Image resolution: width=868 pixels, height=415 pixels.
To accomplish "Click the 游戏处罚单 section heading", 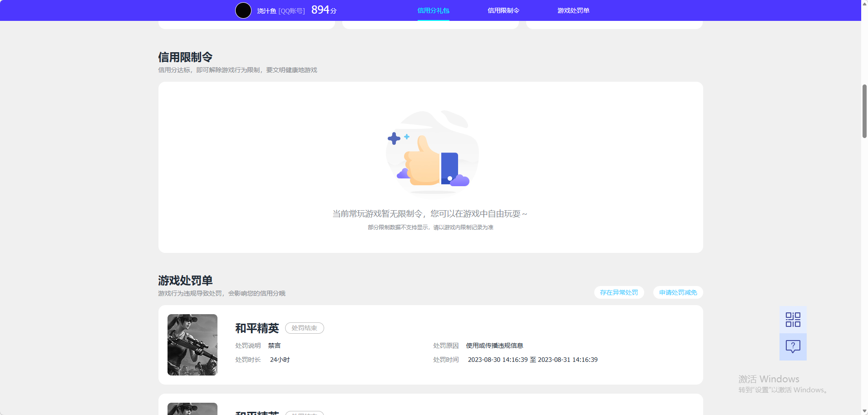I will (x=185, y=281).
